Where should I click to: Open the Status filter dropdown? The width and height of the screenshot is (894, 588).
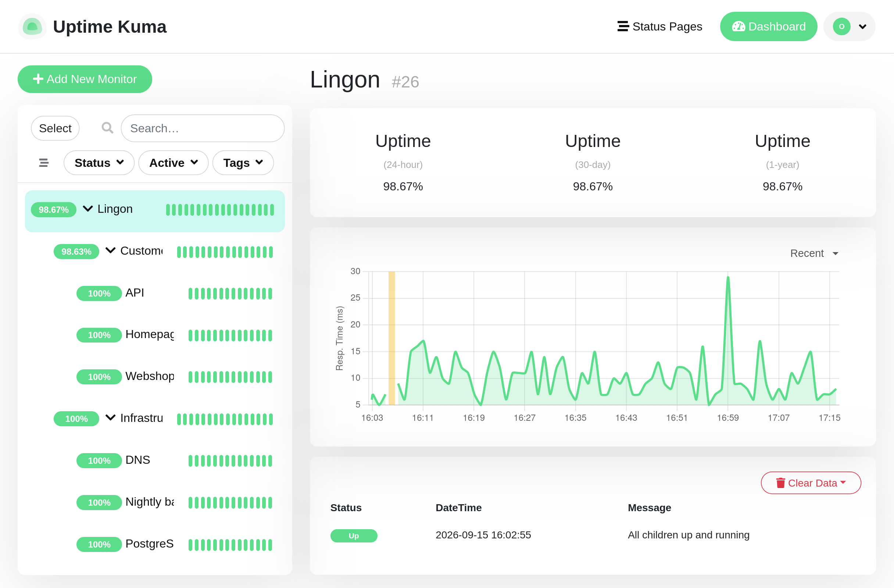pyautogui.click(x=99, y=162)
